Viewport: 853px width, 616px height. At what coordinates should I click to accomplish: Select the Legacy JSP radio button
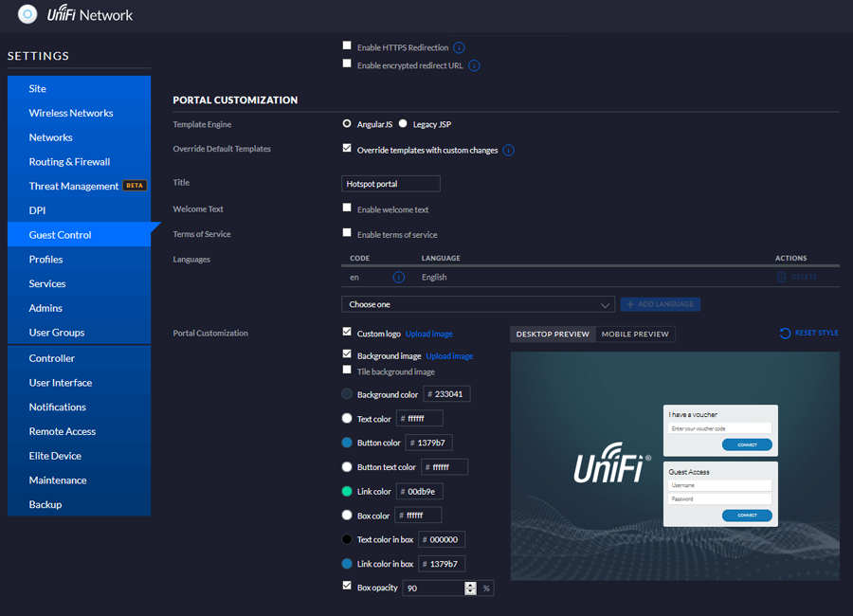tap(403, 124)
